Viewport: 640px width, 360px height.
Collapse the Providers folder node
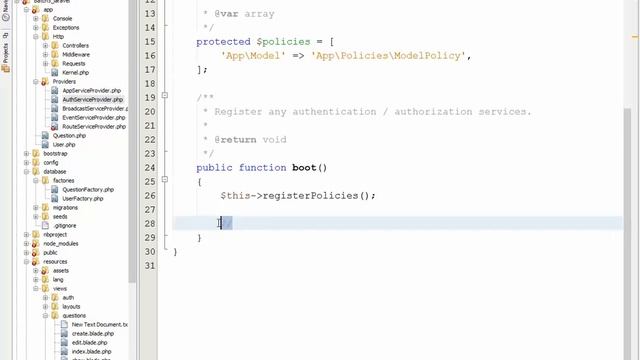tap(36, 82)
